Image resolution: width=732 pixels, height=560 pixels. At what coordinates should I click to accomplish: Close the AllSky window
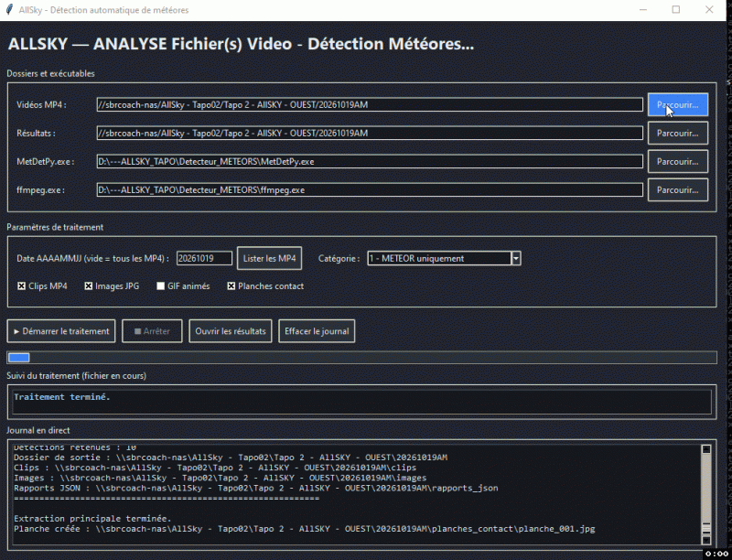tap(709, 10)
